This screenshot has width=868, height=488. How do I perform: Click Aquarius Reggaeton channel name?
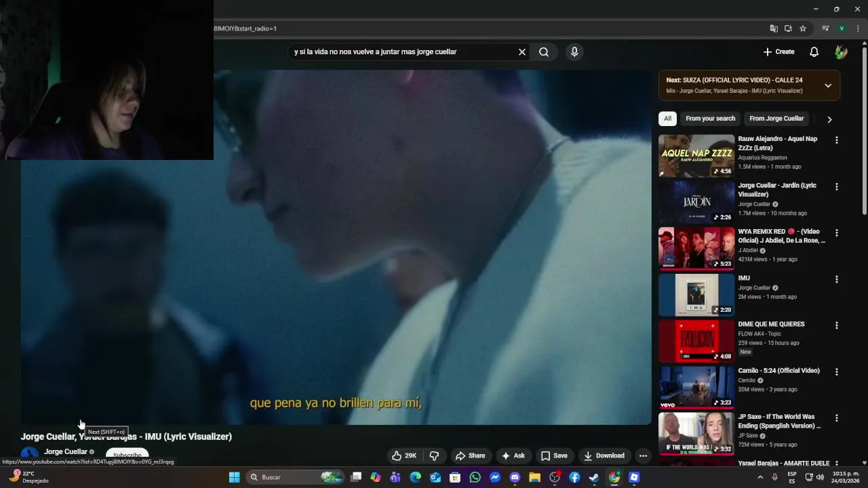point(762,158)
